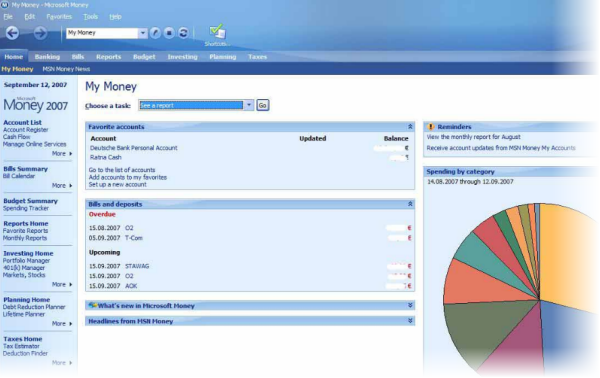Open the File menu
This screenshot has height=378, width=600.
pos(8,17)
